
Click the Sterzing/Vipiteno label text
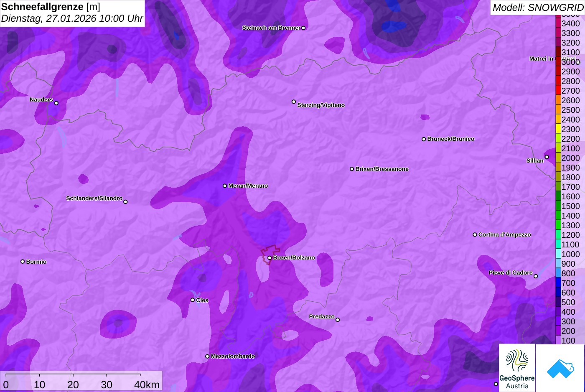(x=321, y=105)
